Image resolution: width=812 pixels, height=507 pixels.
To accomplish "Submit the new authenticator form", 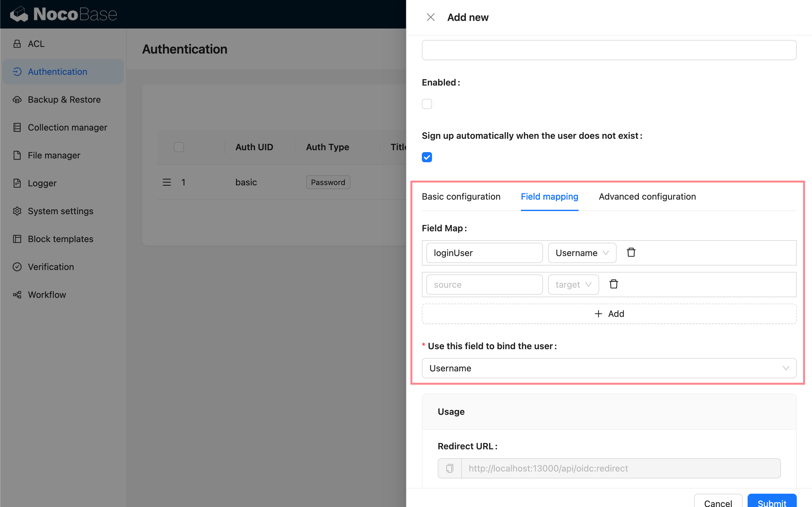I will tap(771, 502).
